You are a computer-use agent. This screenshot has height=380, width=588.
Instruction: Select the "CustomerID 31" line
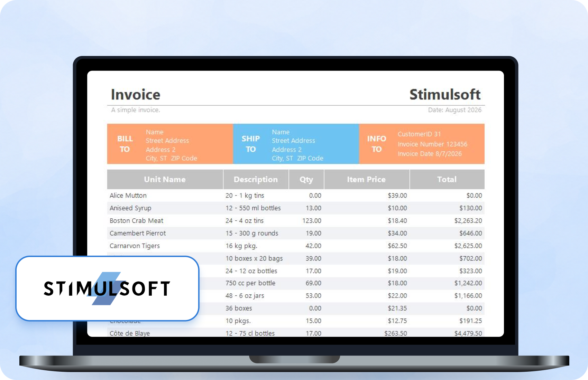(419, 134)
